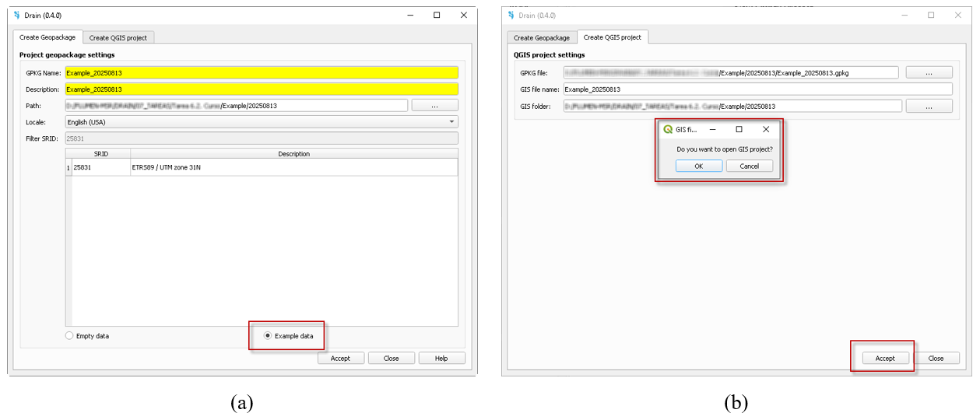Viewport: 980px width, 420px height.
Task: Click Accept in the QGIS project settings window
Action: click(885, 359)
